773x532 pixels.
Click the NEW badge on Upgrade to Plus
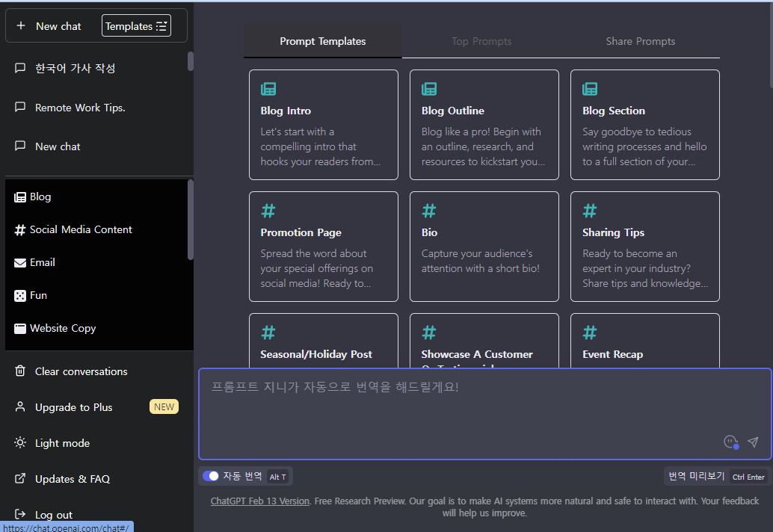click(164, 407)
